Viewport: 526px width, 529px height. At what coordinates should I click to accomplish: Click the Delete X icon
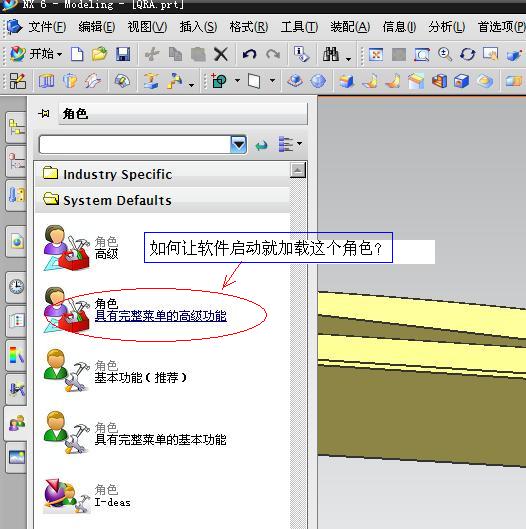(221, 54)
